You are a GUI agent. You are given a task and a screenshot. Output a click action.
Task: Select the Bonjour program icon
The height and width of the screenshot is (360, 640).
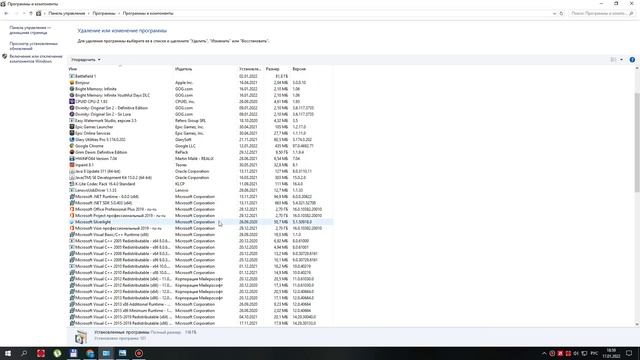tap(72, 82)
